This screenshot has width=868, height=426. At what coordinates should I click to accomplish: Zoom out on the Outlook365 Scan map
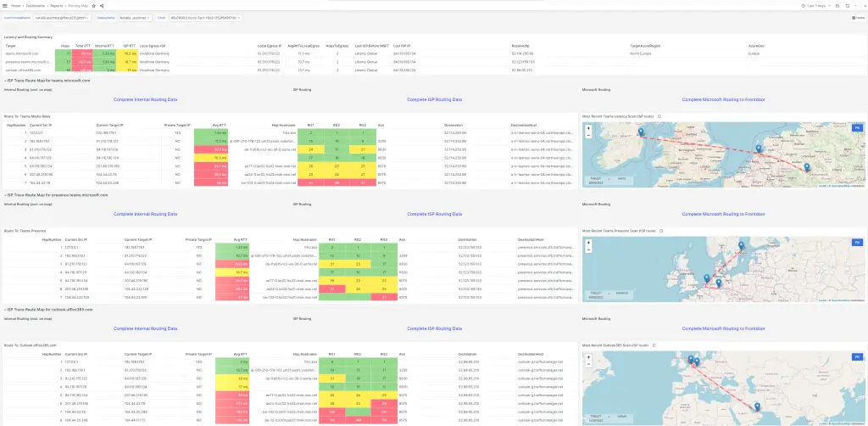(x=588, y=364)
